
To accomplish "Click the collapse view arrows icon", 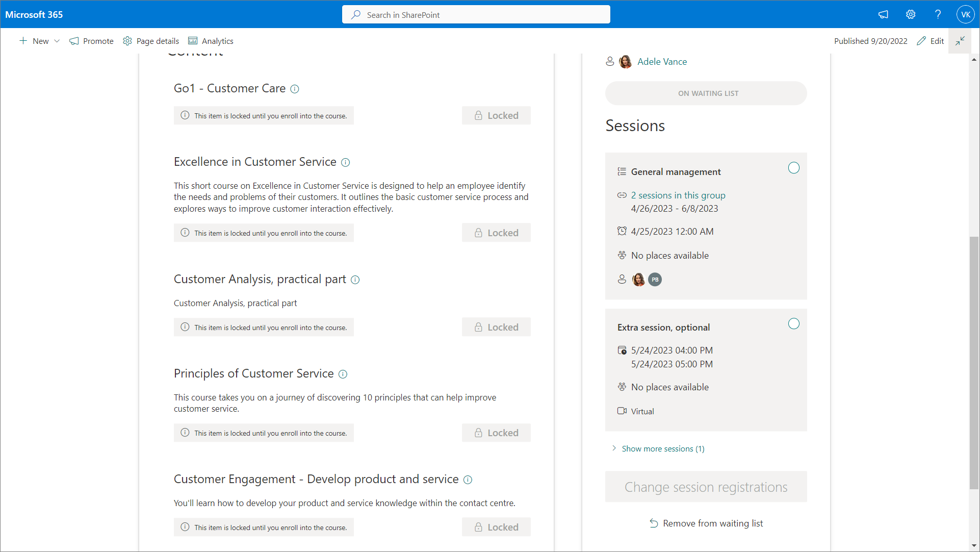I will click(x=960, y=41).
